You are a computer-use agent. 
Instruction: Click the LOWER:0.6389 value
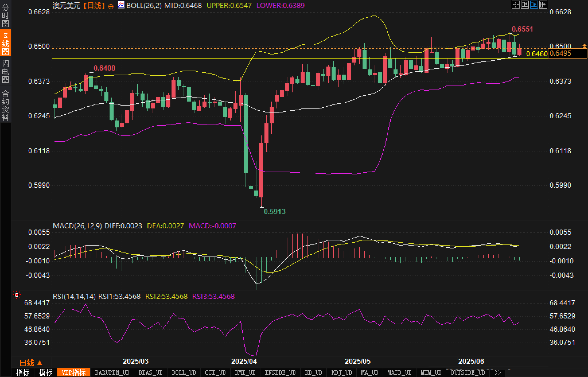[281, 5]
